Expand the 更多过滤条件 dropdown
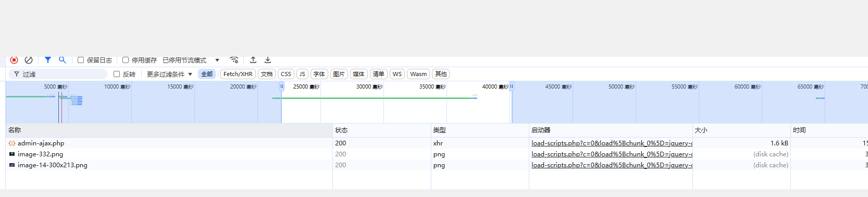Viewport: 868px width, 197px height. point(169,74)
